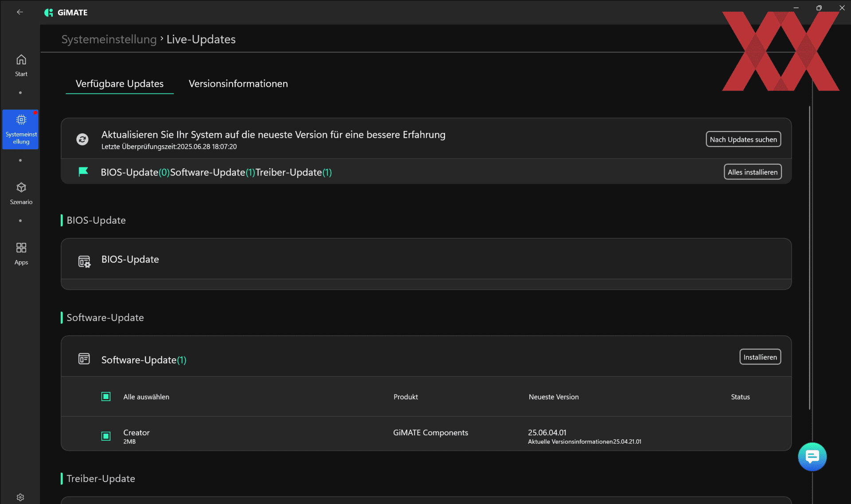Image resolution: width=851 pixels, height=504 pixels.
Task: Go back with the arrow icon
Action: pos(20,12)
